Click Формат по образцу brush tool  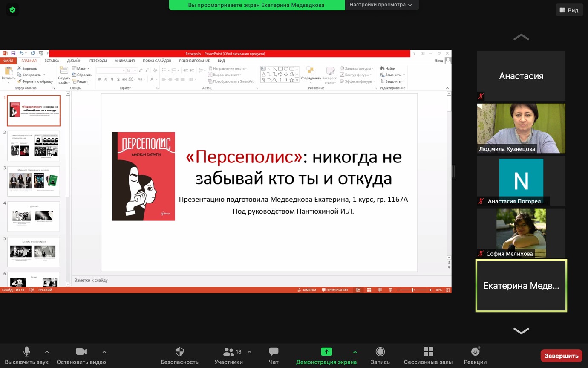tap(35, 81)
